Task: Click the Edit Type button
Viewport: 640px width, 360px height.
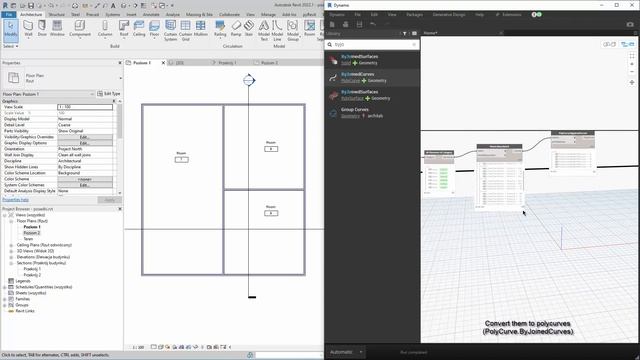Action: (x=109, y=94)
